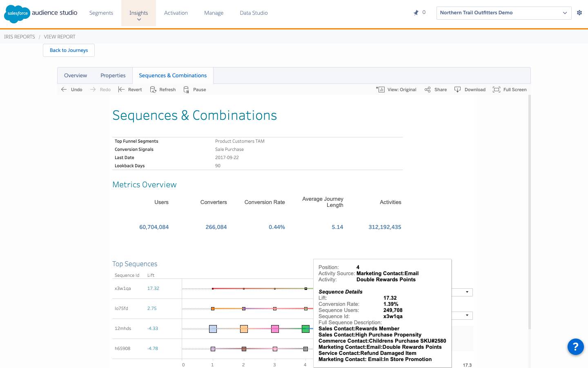Click the Product Customers TAM value
This screenshot has width=588, height=368.
(x=240, y=141)
